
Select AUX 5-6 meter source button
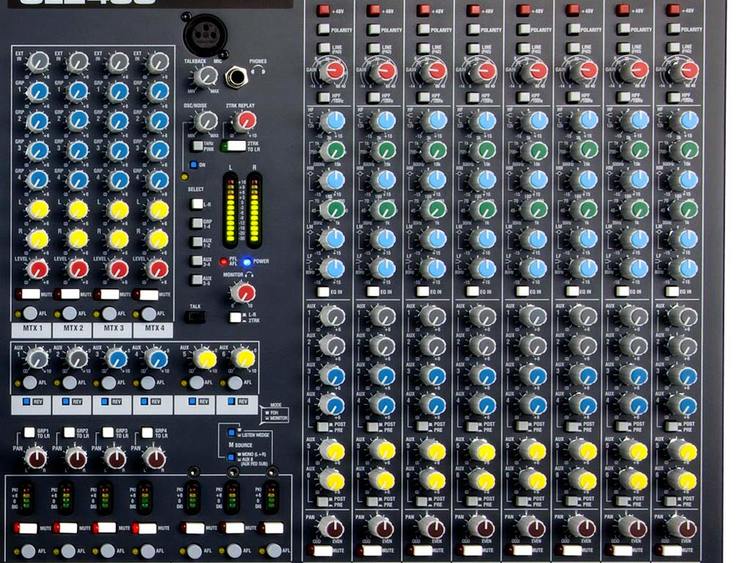coord(197,279)
